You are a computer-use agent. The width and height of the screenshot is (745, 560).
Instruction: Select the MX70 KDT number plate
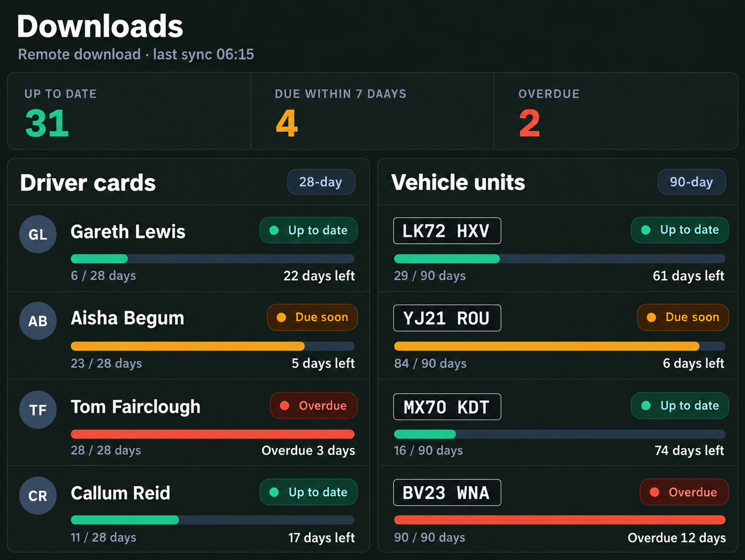pos(447,407)
